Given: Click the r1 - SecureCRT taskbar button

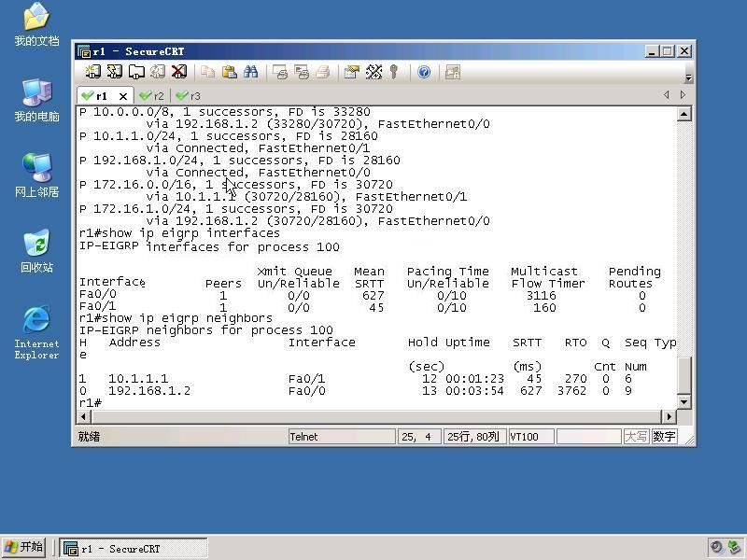Looking at the screenshot, I should point(134,549).
